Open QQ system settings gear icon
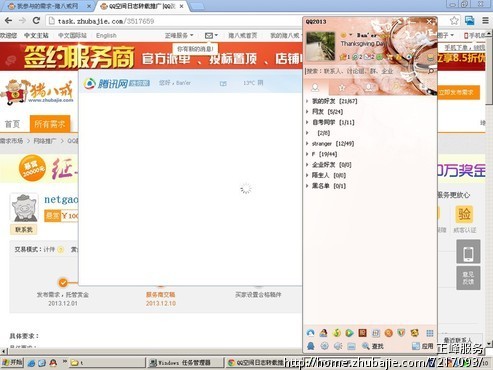The width and height of the screenshot is (493, 370). 324,346
